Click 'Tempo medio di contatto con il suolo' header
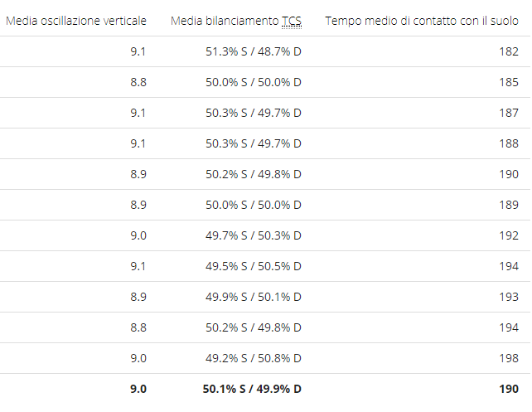This screenshot has height=412, width=532. (422, 21)
